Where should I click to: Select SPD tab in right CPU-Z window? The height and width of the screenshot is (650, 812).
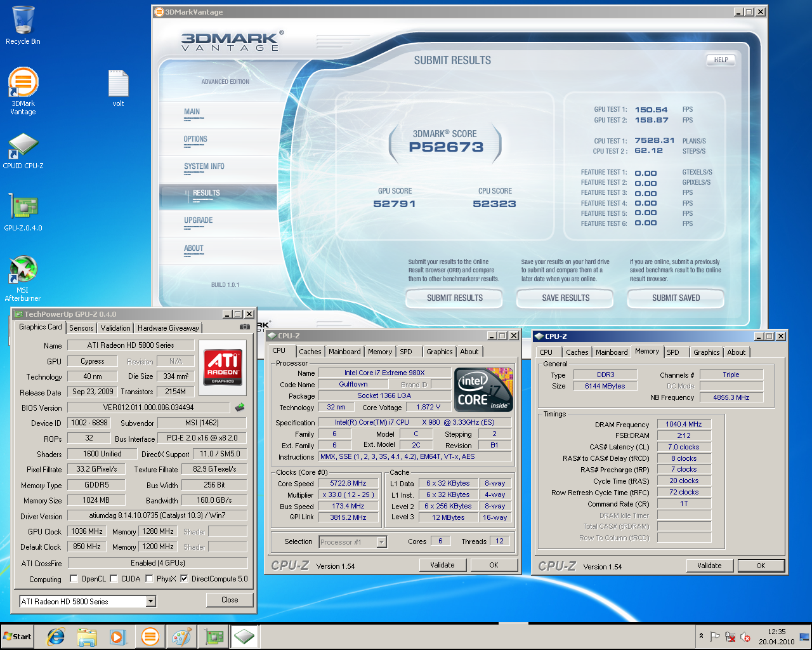pos(673,352)
